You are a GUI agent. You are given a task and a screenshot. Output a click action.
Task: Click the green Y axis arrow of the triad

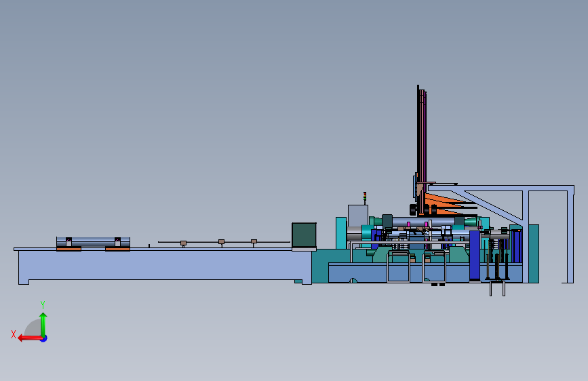[x=43, y=324]
